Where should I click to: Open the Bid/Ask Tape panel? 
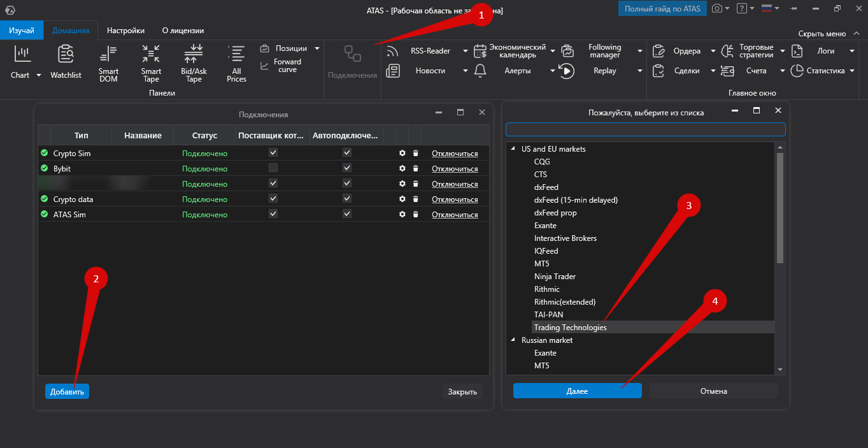(194, 63)
